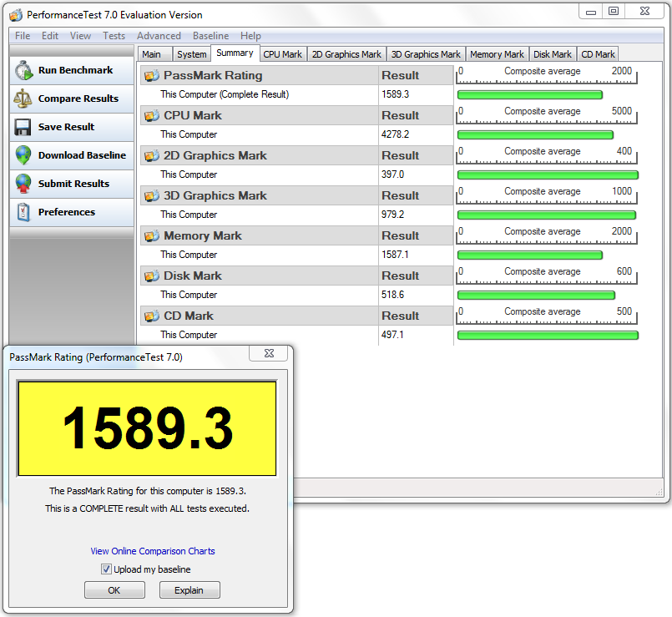Switch to the CPU Mark tab
The width and height of the screenshot is (672, 617).
pos(283,54)
